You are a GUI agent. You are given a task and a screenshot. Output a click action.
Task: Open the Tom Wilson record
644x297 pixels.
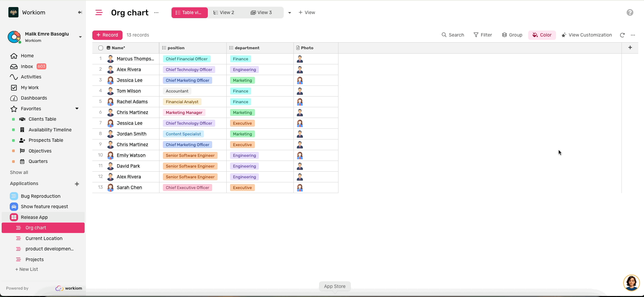[129, 91]
